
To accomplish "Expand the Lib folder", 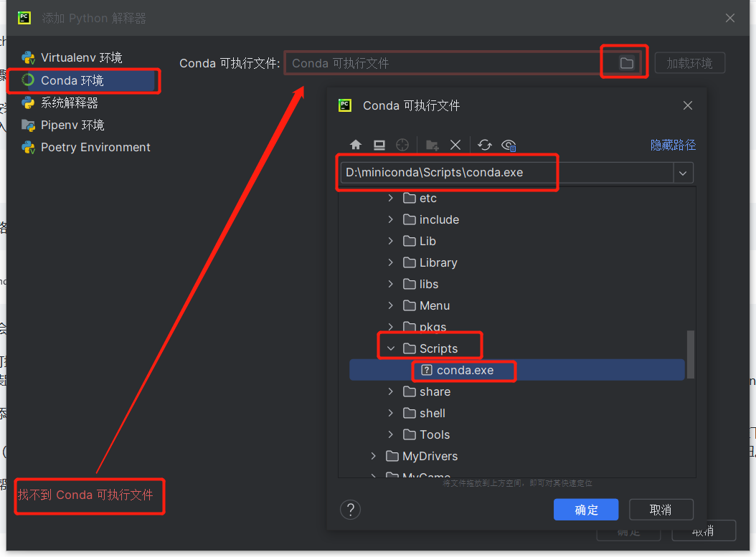I will tap(390, 241).
